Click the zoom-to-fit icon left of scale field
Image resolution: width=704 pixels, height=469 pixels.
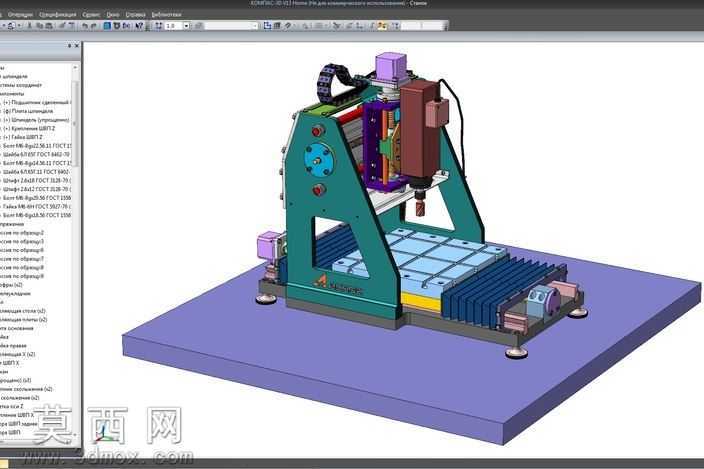[x=158, y=26]
